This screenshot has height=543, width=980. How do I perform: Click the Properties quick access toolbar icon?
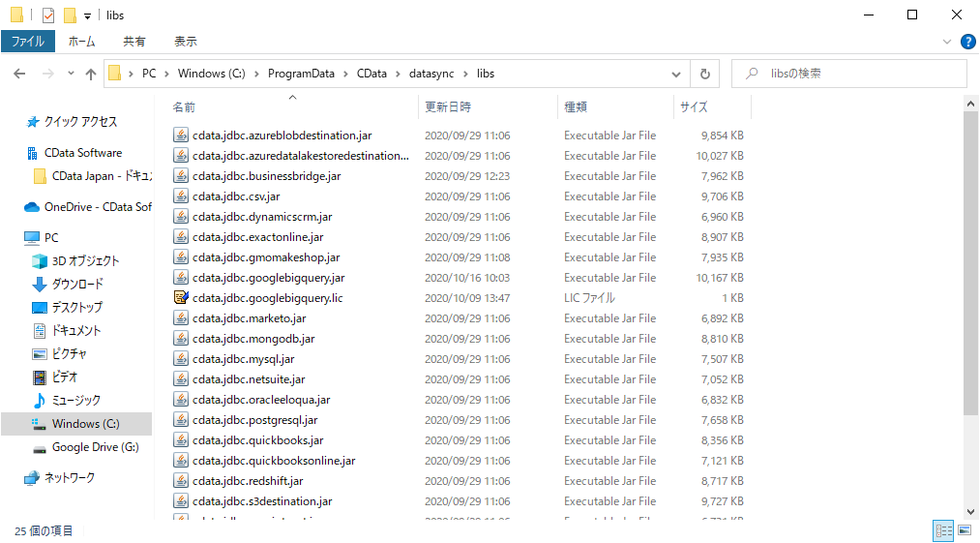pos(48,15)
